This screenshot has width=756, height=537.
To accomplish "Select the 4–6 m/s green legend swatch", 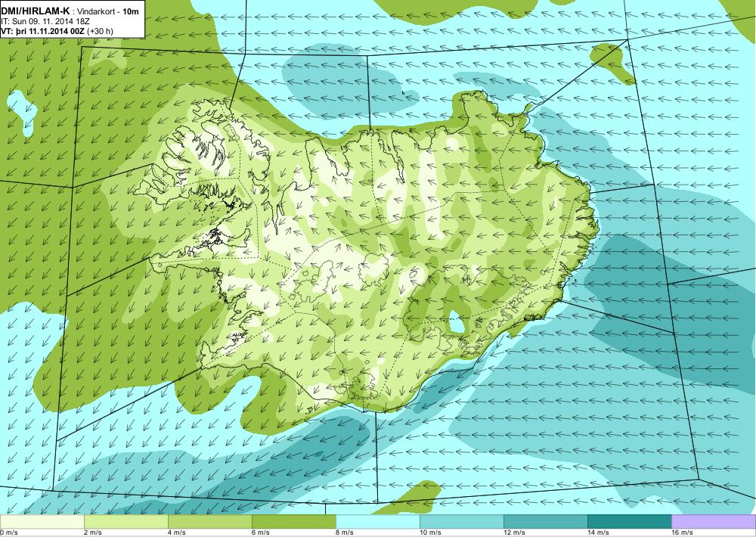I will (209, 522).
